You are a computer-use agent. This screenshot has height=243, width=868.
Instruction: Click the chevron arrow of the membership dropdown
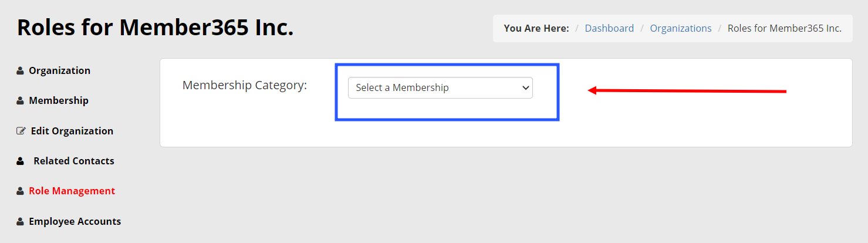coord(525,88)
